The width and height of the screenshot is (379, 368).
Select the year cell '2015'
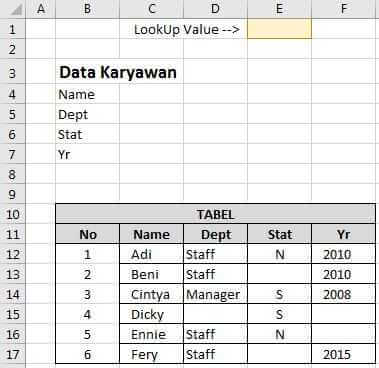[x=343, y=354]
